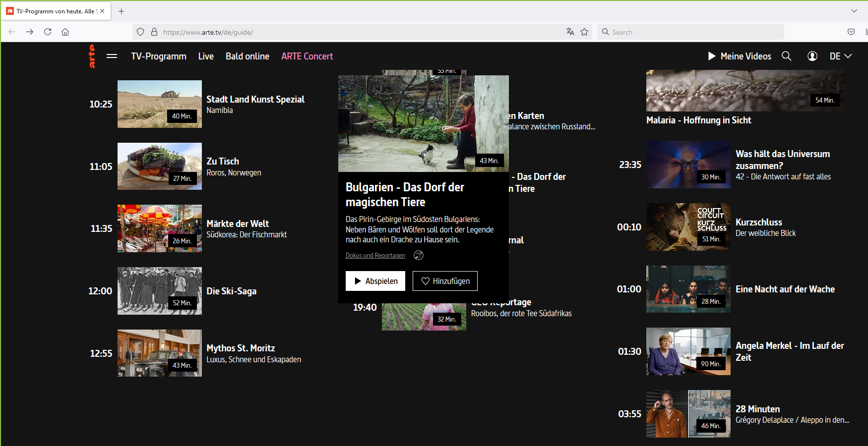This screenshot has width=868, height=446.
Task: Bookmark this page with the star icon
Action: pyautogui.click(x=584, y=32)
